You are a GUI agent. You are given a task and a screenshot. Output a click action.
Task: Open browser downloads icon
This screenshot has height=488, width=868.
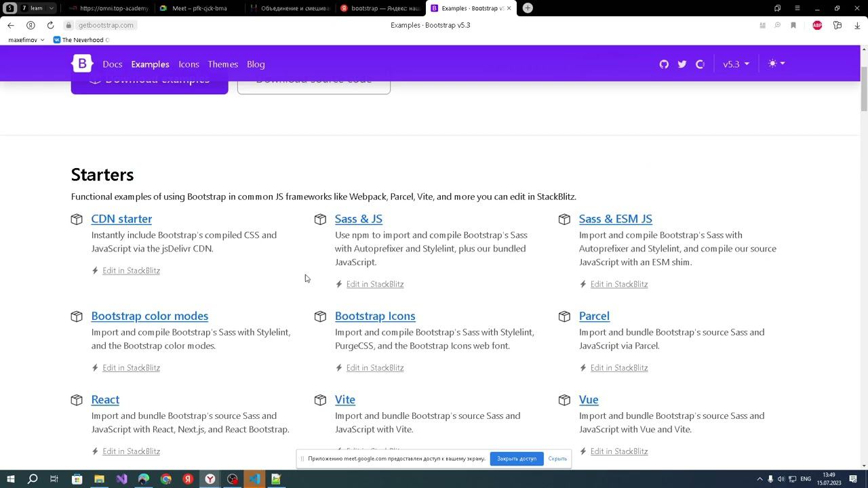point(857,25)
